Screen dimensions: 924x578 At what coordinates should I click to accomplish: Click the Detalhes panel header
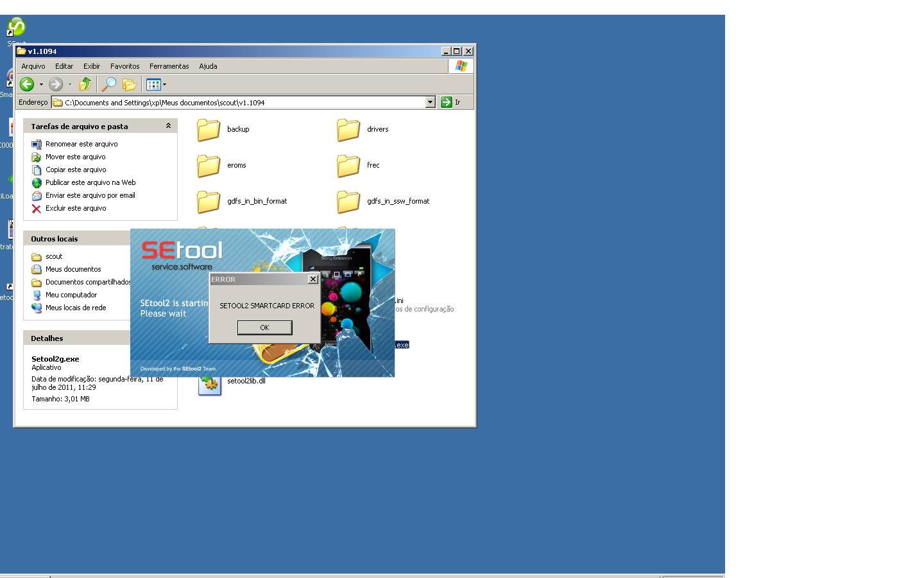point(77,338)
